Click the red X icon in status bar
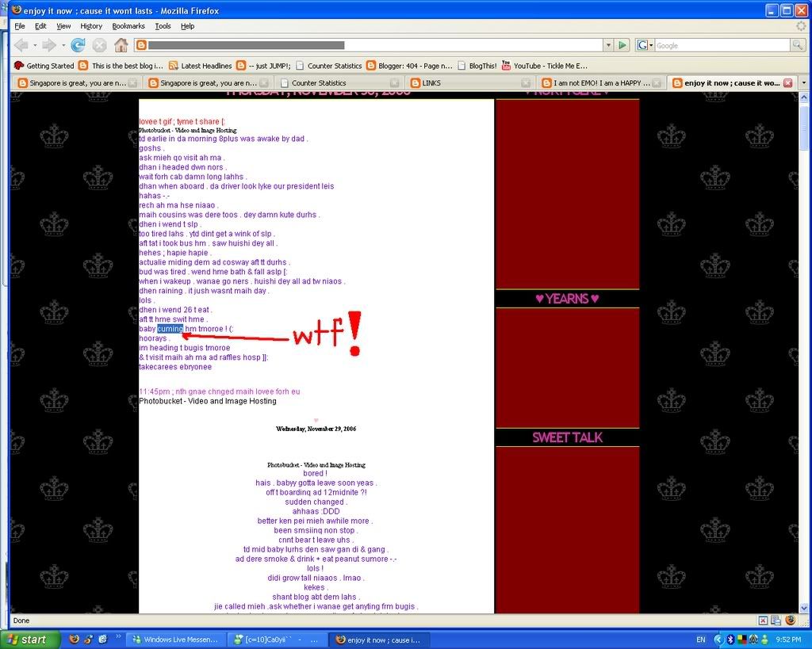The image size is (812, 649). pos(763,620)
